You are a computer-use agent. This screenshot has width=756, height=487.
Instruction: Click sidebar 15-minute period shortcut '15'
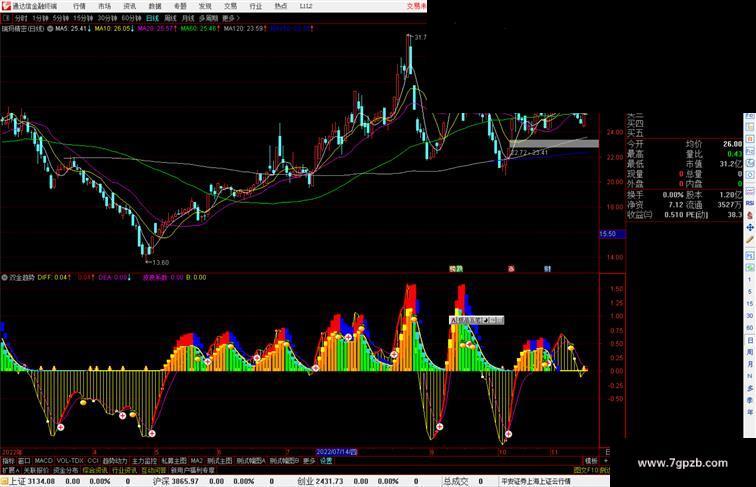tap(750, 304)
